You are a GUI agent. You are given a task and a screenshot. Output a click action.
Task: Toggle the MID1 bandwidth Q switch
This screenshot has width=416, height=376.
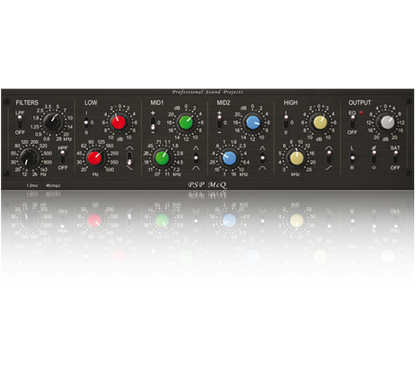click(x=196, y=158)
